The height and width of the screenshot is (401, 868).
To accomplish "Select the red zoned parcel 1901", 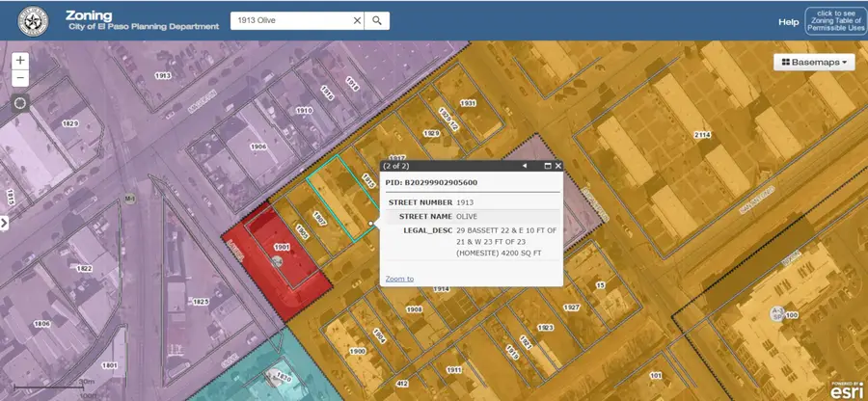I will (x=275, y=255).
